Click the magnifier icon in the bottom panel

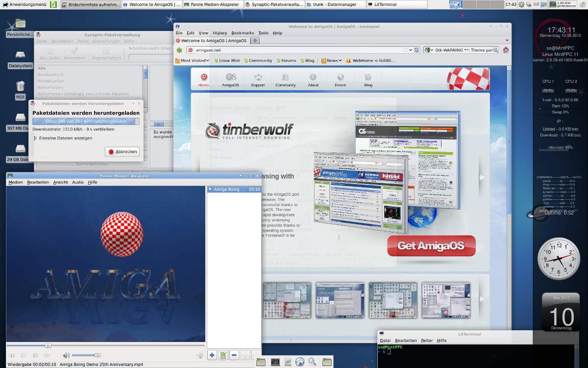point(312,362)
